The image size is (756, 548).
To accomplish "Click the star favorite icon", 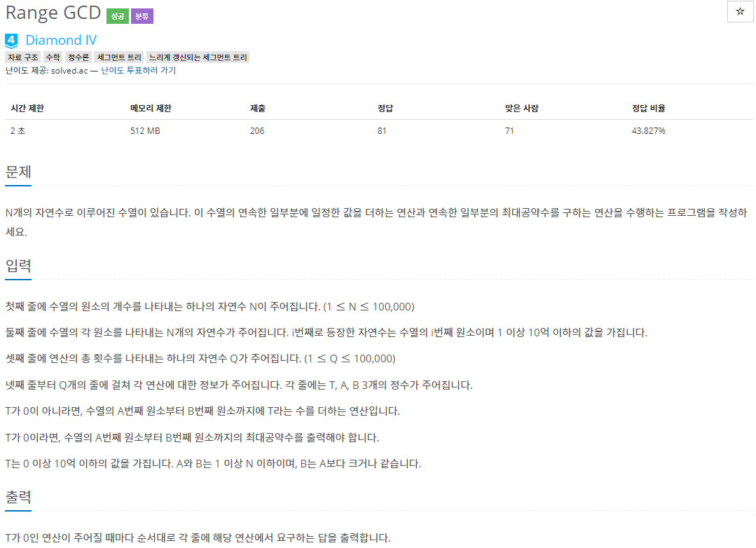I will click(740, 12).
